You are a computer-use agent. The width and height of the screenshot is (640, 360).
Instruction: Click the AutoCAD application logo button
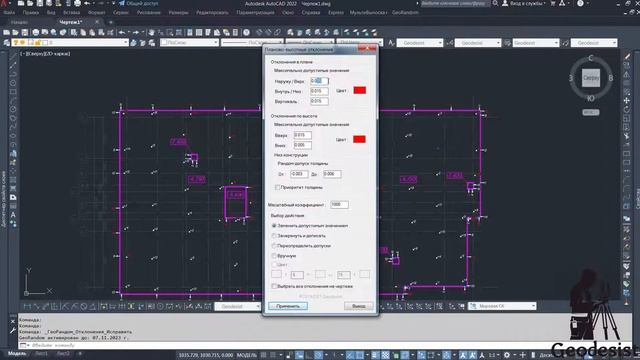coord(4,3)
